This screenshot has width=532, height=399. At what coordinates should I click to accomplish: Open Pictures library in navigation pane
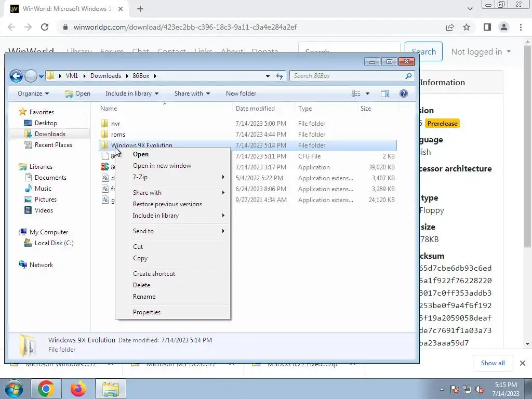[45, 199]
